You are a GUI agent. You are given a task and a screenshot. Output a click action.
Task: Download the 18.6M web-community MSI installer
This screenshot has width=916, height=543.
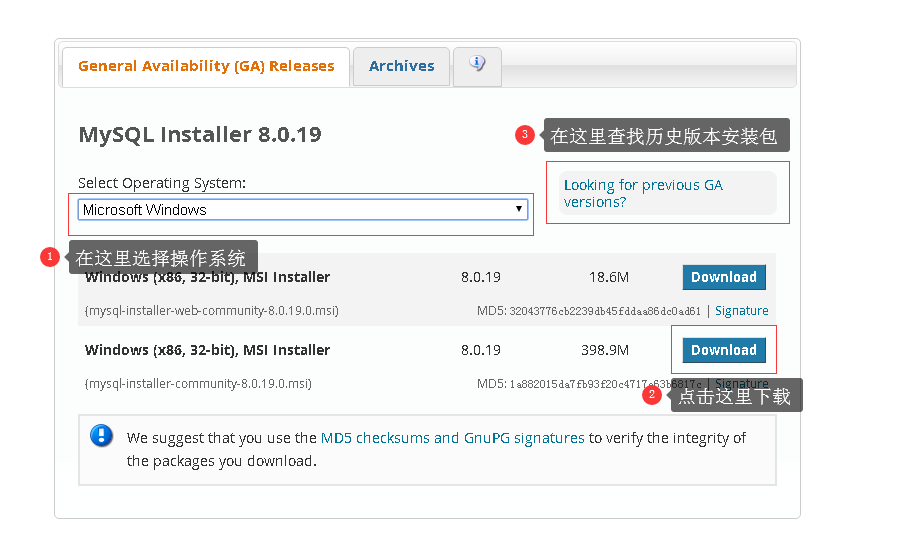coord(724,277)
